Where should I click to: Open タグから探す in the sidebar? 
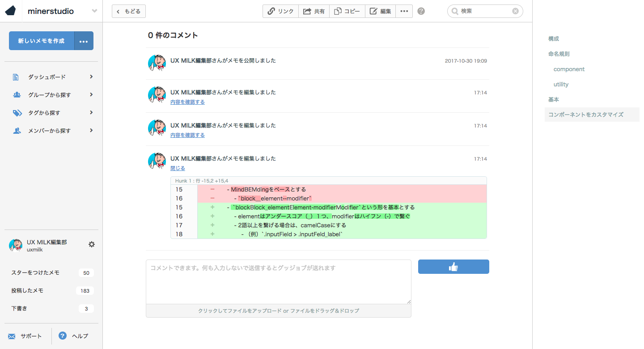click(44, 113)
